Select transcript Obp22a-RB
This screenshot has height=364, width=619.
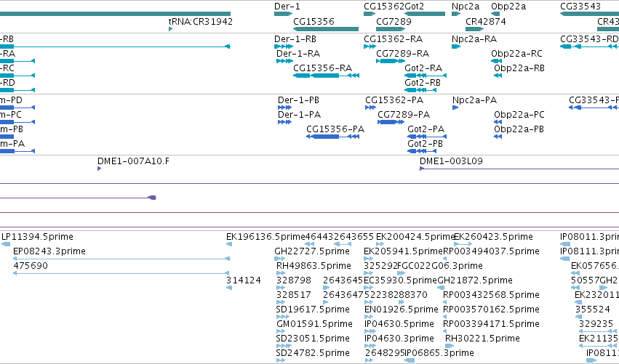click(498, 76)
